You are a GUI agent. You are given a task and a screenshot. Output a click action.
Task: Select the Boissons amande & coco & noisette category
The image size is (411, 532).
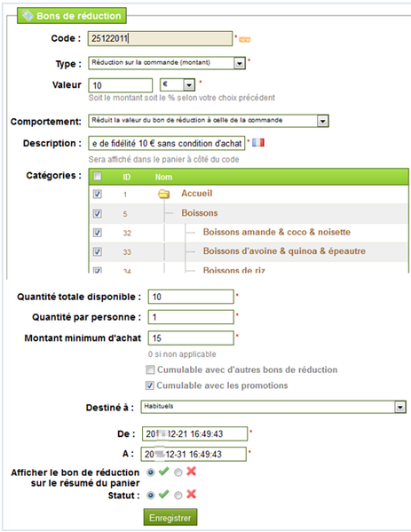(98, 233)
